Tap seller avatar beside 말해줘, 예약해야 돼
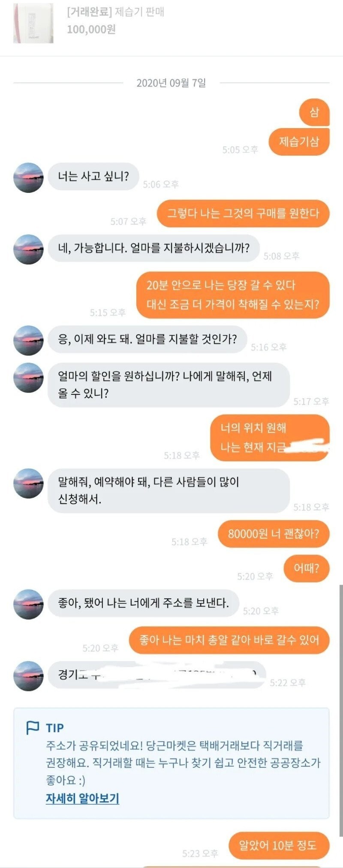This screenshot has width=343, height=868. click(28, 483)
